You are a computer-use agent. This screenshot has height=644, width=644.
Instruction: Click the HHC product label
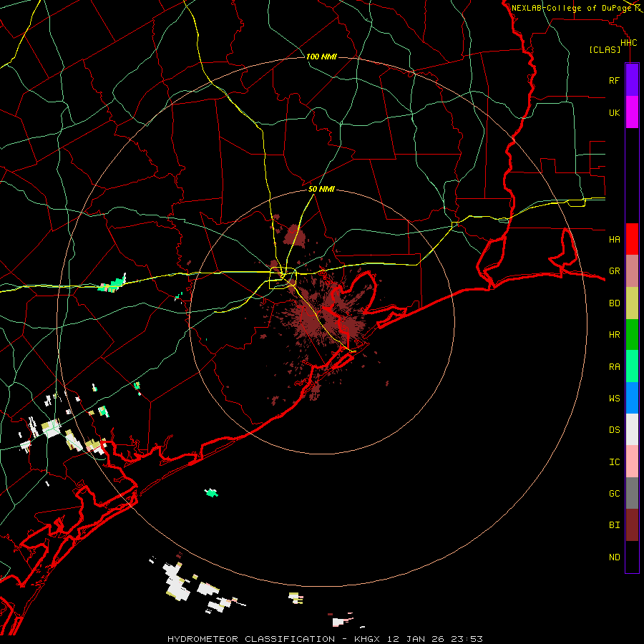(x=628, y=43)
